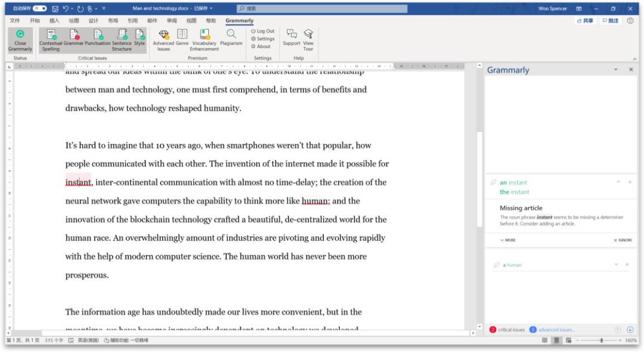Jump to next issue with down arrow
Image resolution: width=644 pixels, height=352 pixels.
[630, 329]
